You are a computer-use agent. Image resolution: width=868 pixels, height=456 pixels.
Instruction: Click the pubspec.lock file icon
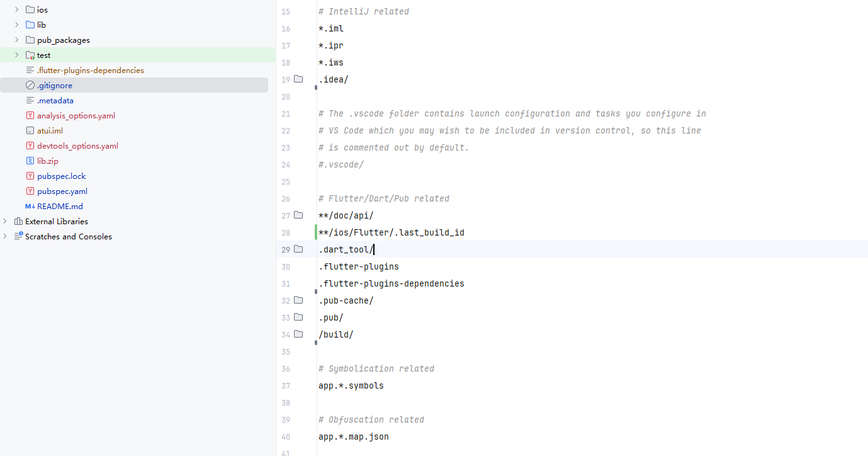pos(30,176)
